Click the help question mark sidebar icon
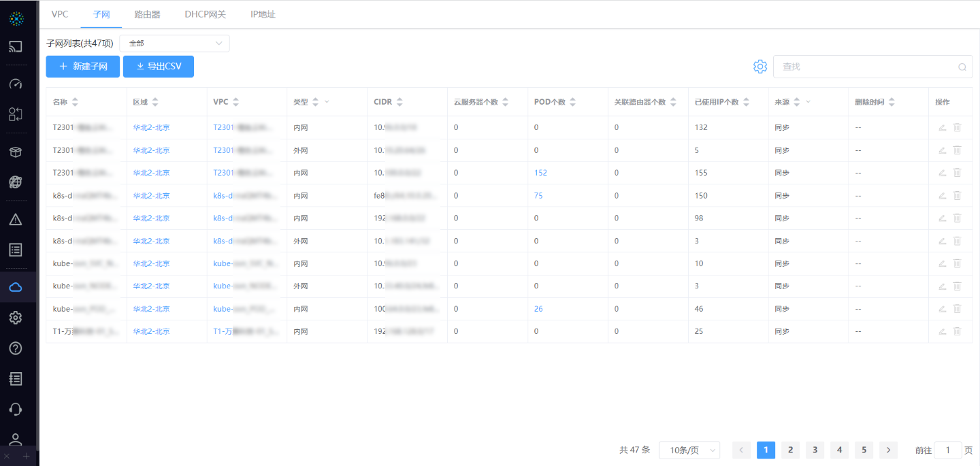Screen dimensions: 980x466 coord(16,348)
